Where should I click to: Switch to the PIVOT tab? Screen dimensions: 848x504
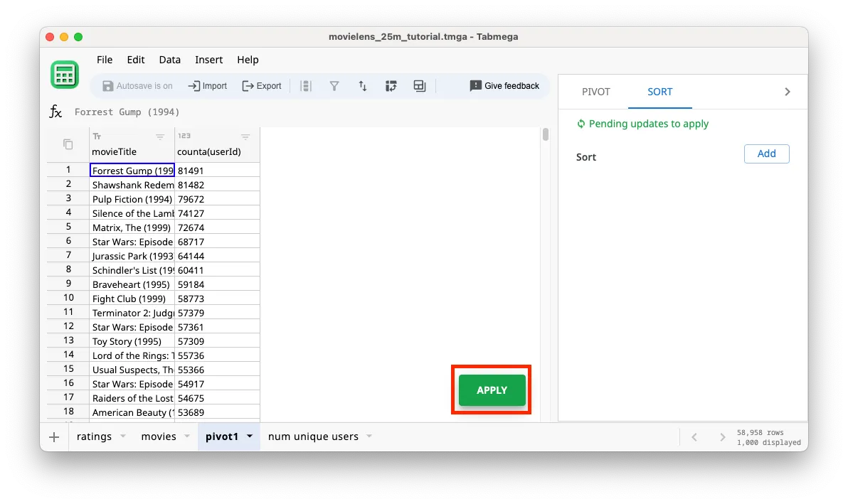click(595, 92)
